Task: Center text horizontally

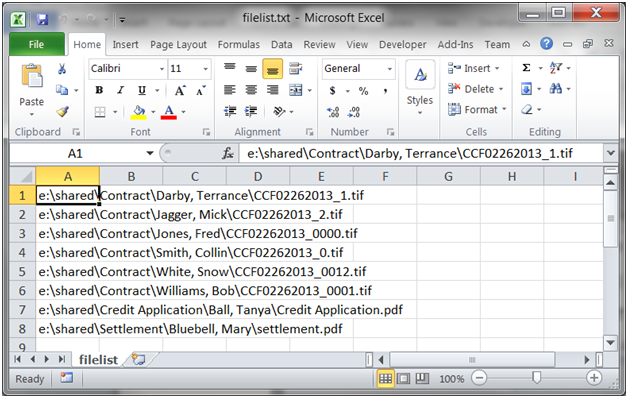Action: coord(251,90)
